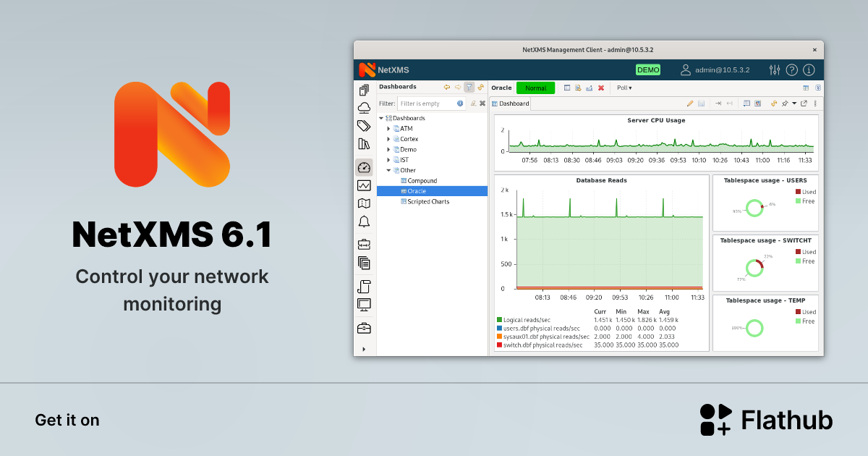This screenshot has height=456, width=868.
Task: Click the Infrastructure cloud icon in sidebar
Action: click(364, 108)
